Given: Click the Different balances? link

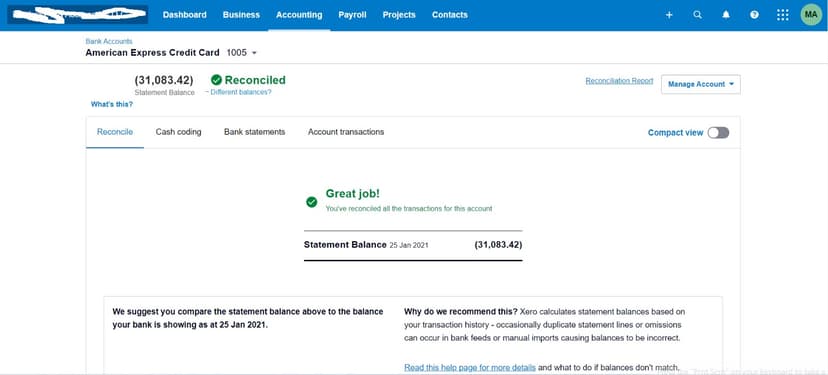Looking at the screenshot, I should coord(241,92).
